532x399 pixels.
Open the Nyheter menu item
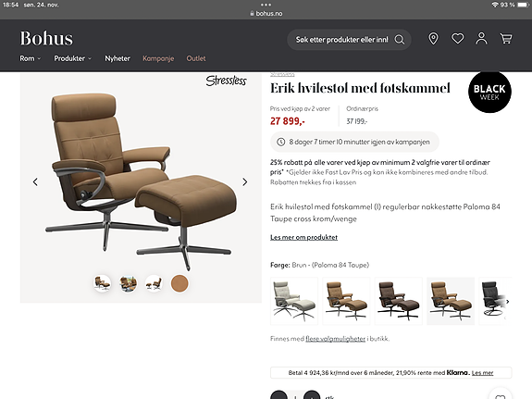pos(118,58)
